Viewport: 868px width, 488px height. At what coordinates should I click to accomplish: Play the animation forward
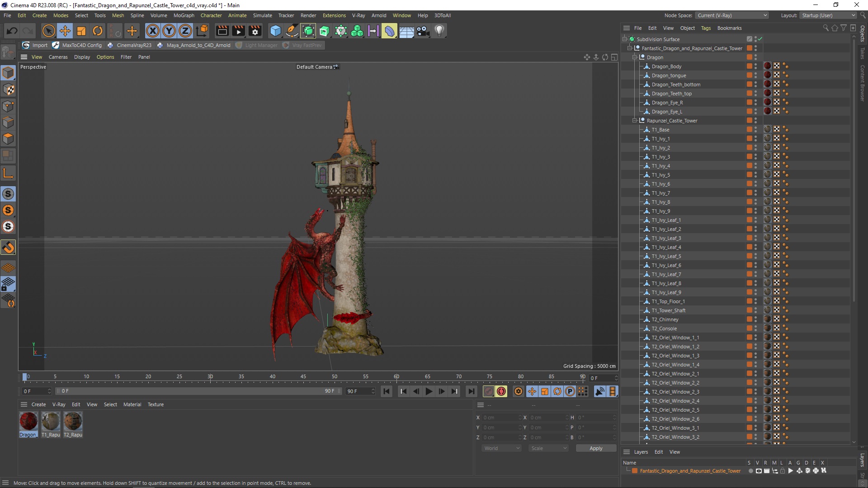tap(429, 391)
